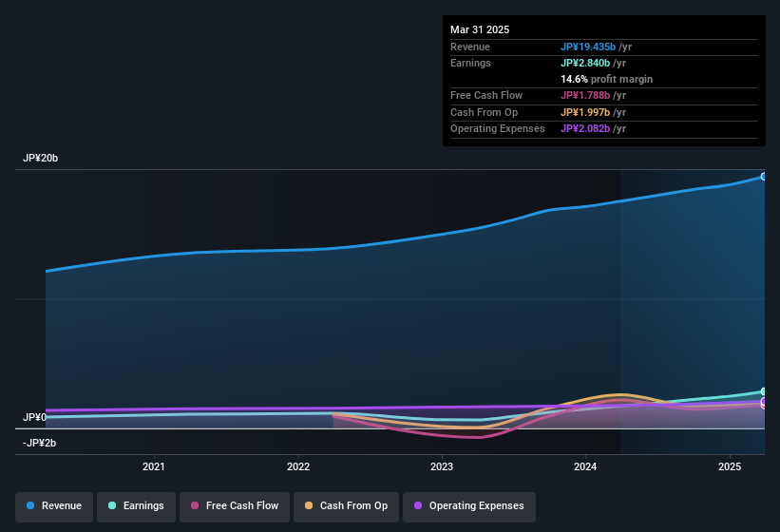Screen dimensions: 780x532
Task: Toggle the Operating Expenses legend button
Action: [469, 506]
